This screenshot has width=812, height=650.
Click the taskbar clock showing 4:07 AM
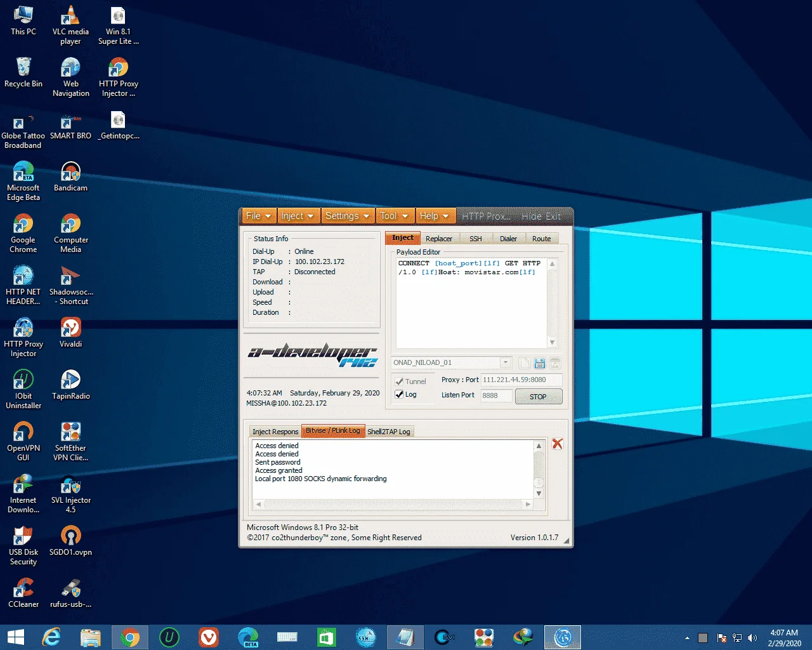784,638
